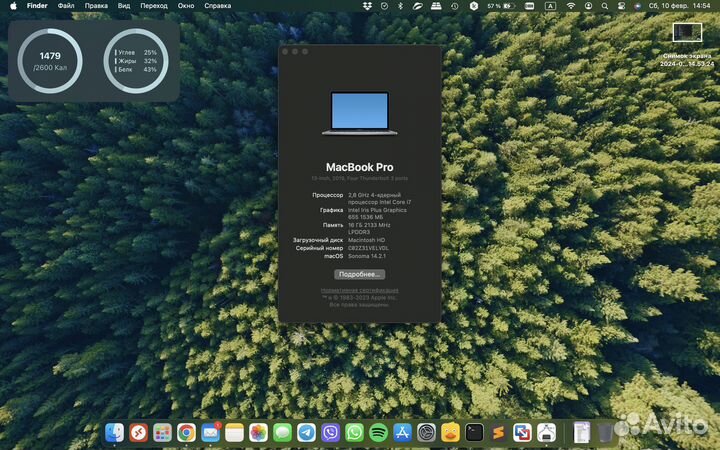Open the Вид menu

(124, 6)
